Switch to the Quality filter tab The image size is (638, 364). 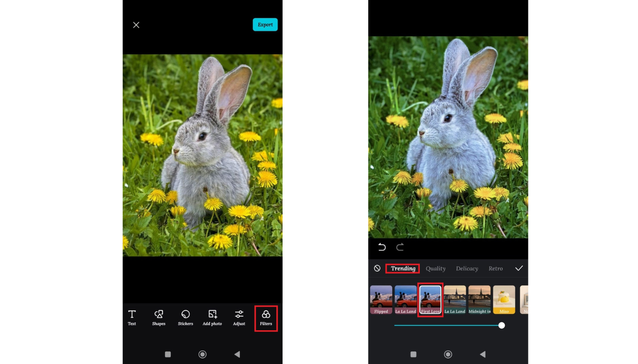(436, 268)
